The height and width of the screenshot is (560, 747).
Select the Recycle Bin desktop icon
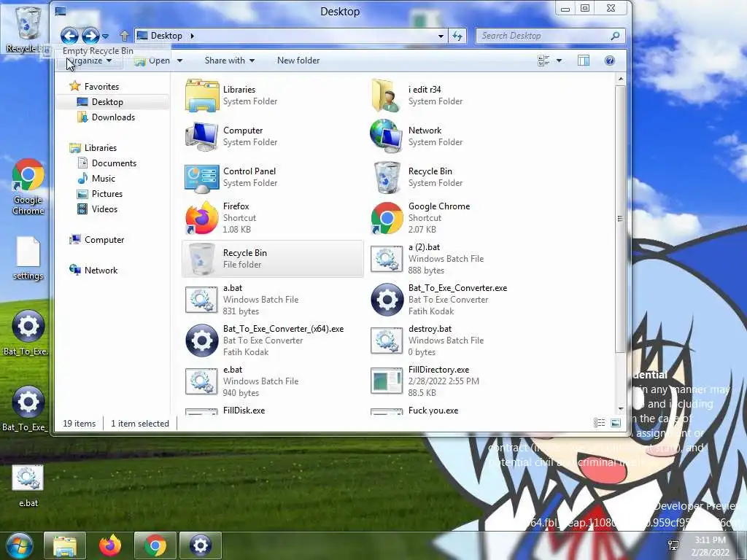tap(26, 29)
